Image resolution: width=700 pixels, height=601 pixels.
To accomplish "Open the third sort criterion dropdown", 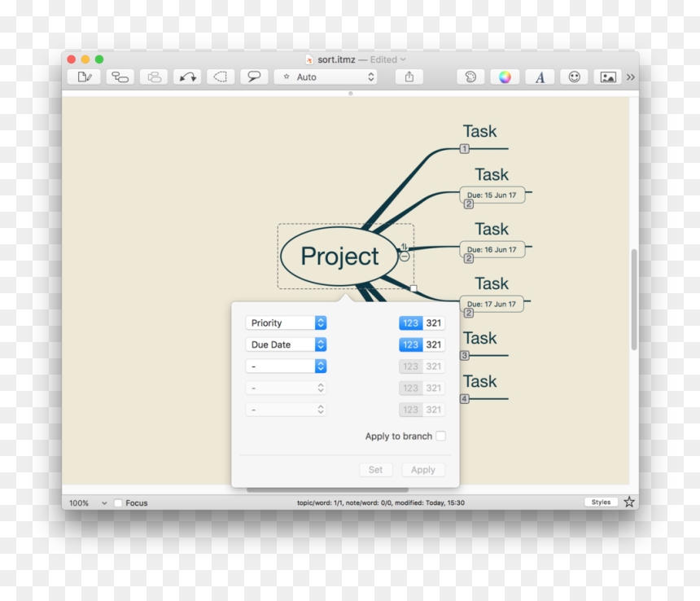I will pyautogui.click(x=286, y=366).
